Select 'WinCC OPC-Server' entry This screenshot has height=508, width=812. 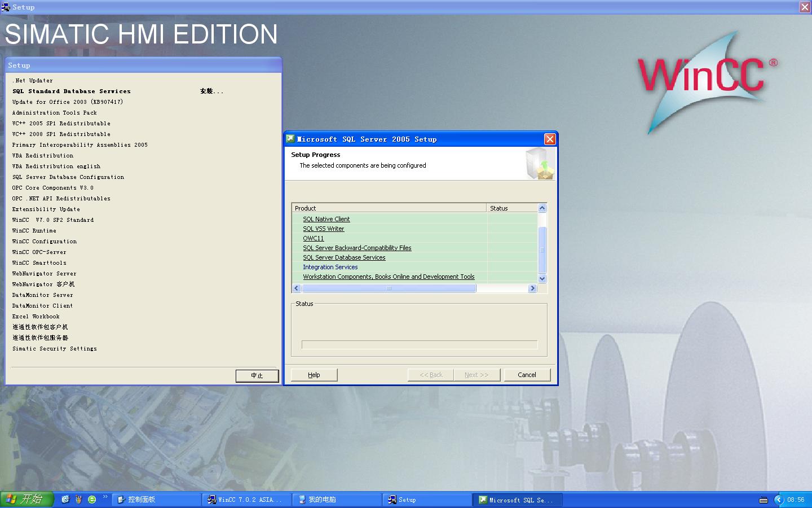pos(39,252)
